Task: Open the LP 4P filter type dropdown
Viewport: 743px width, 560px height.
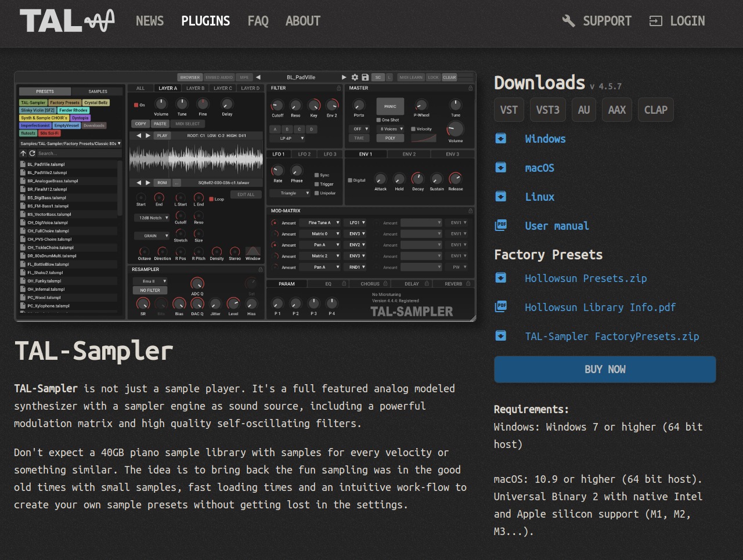Action: (x=287, y=138)
